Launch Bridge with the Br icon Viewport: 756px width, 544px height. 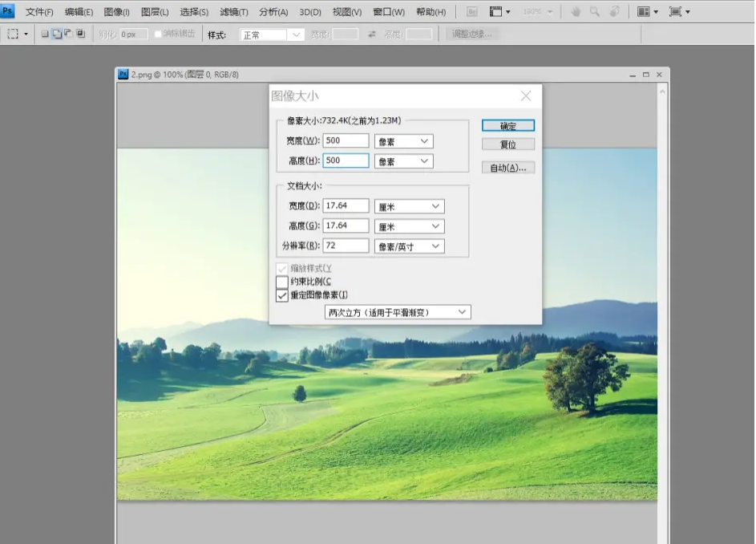472,11
